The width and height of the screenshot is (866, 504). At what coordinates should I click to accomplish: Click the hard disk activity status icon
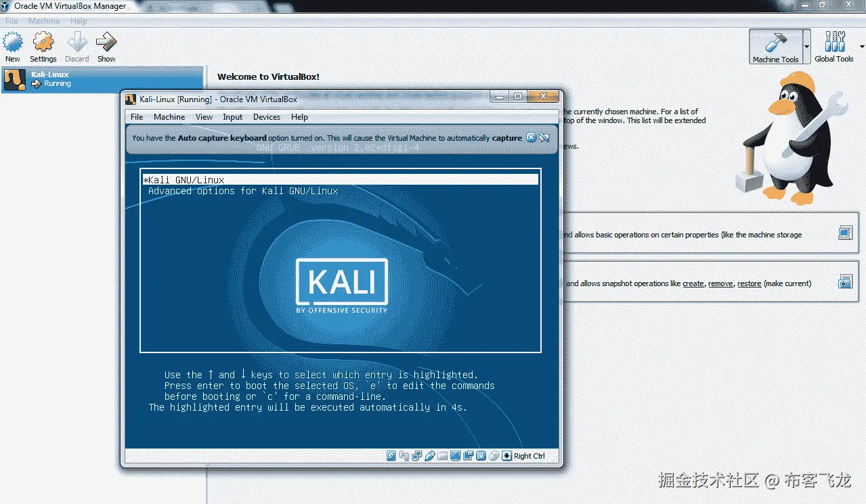coord(391,456)
